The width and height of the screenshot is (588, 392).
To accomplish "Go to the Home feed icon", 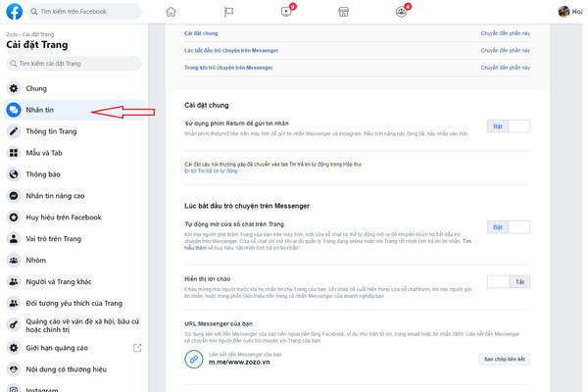I will [x=171, y=12].
